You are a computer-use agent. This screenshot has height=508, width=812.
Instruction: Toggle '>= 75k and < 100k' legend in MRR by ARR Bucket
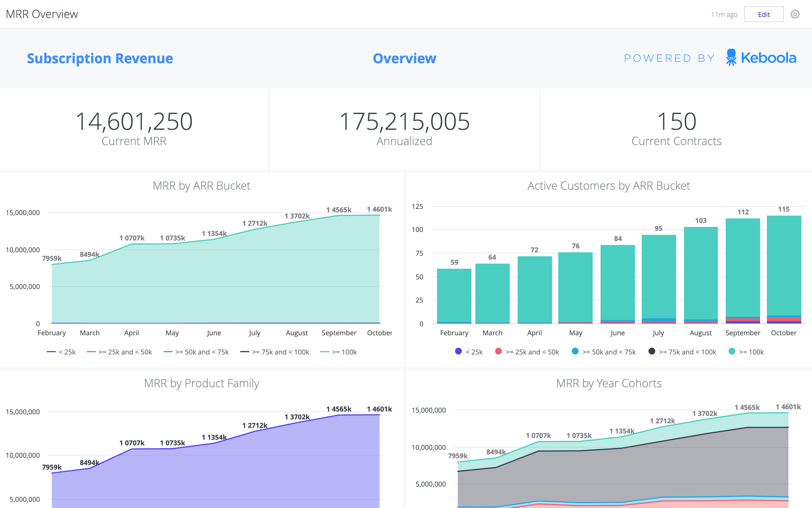[x=275, y=352]
